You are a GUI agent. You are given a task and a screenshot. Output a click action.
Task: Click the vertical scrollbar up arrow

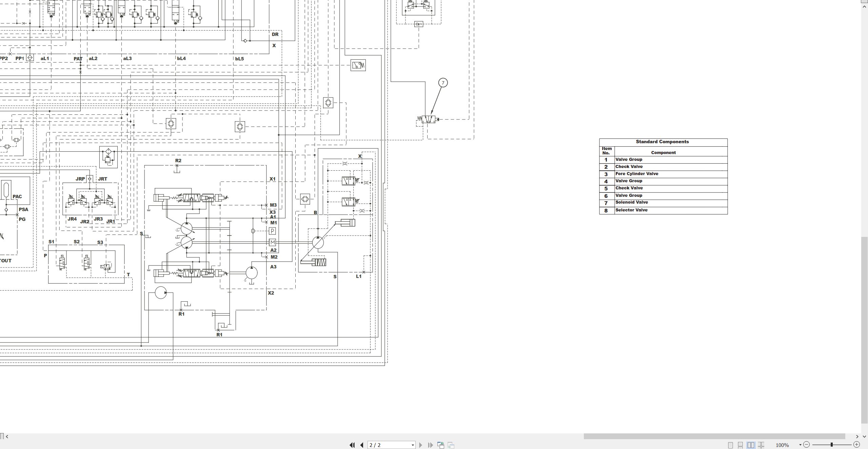pos(865,7)
